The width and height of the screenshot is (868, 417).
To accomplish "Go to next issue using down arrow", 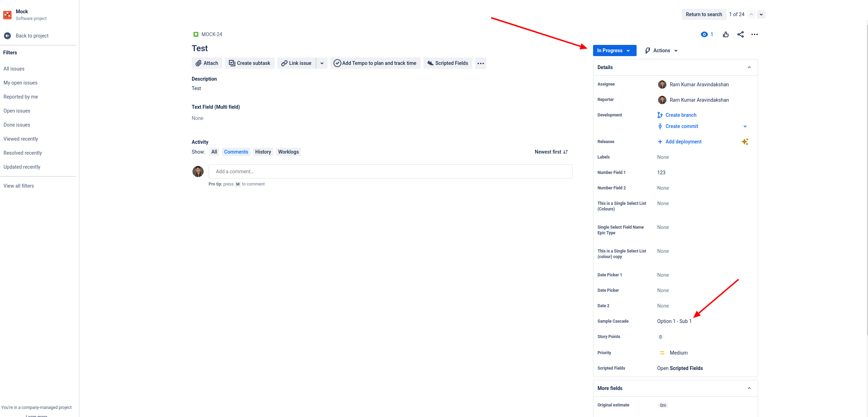I will (x=761, y=14).
